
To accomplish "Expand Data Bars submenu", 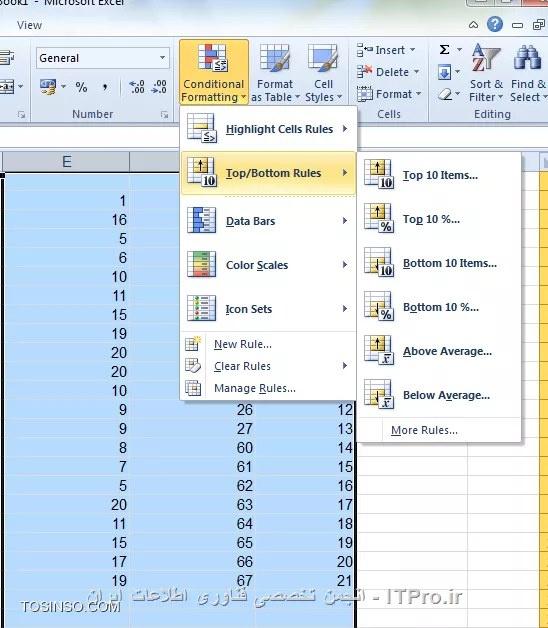I will 268,221.
